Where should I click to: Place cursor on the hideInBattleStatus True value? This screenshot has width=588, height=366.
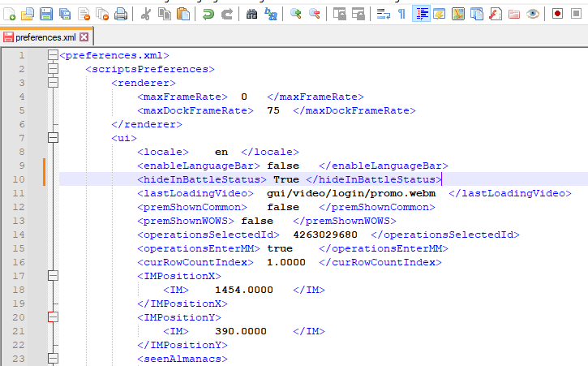[x=286, y=179]
